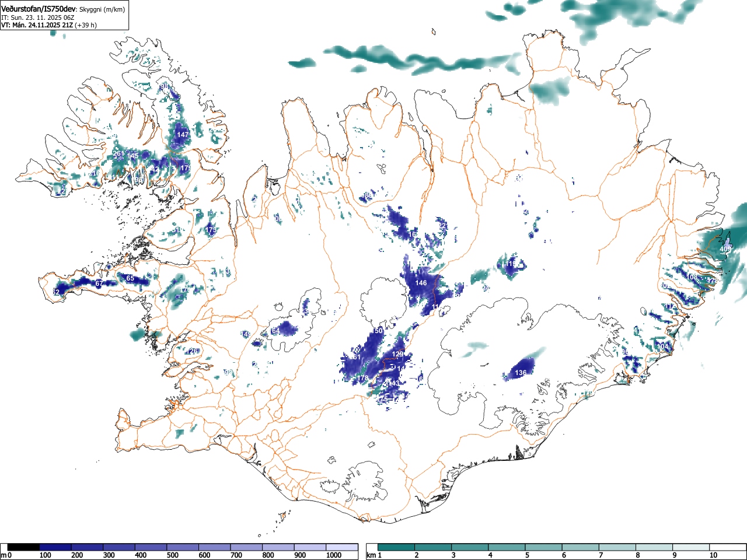Click the 147 visibility value in Westfjords
Image resolution: width=747 pixels, height=560 pixels.
183,135
